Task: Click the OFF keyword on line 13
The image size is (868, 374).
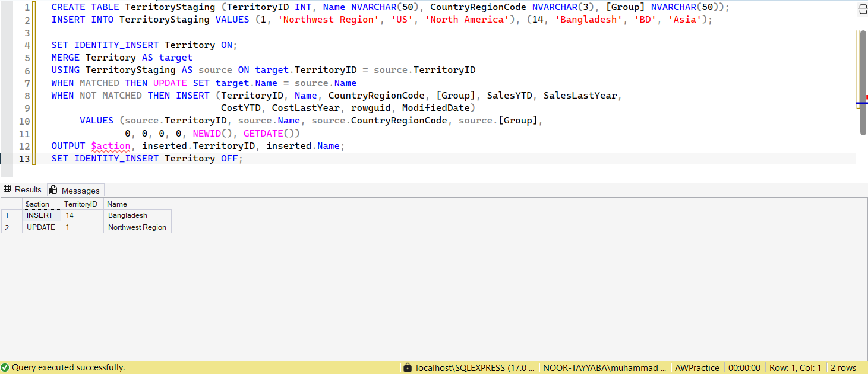Action: pos(229,159)
